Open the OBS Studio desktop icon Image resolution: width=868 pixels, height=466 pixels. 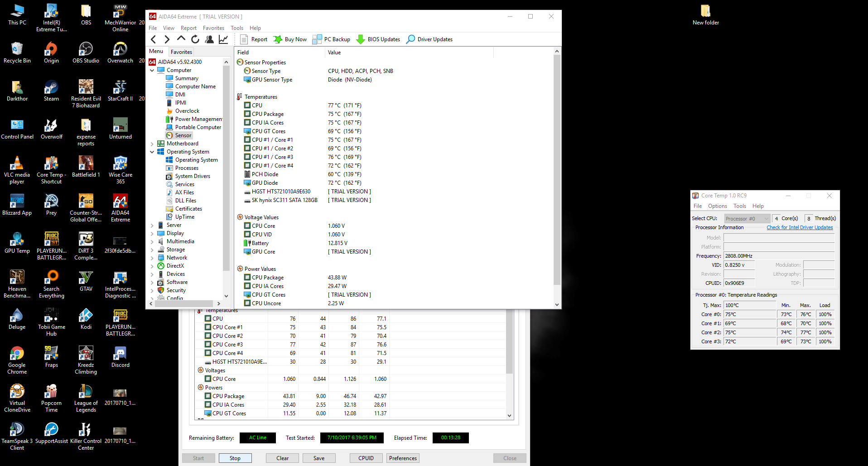86,53
